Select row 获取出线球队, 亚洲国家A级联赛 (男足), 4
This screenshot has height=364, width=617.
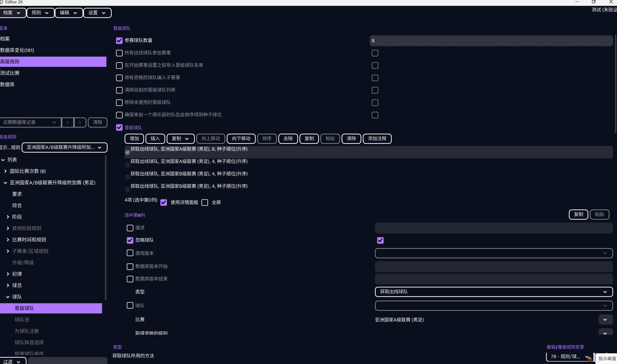point(369,165)
